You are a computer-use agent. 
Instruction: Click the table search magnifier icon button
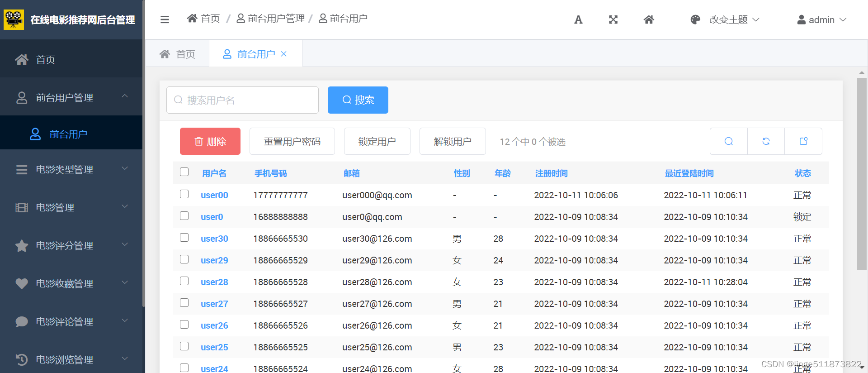[x=729, y=141]
